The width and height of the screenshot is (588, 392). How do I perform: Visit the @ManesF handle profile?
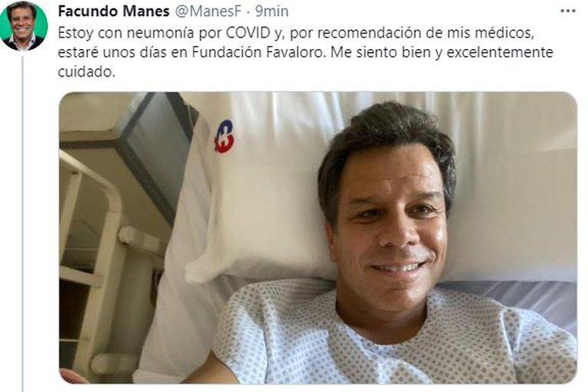coord(208,11)
